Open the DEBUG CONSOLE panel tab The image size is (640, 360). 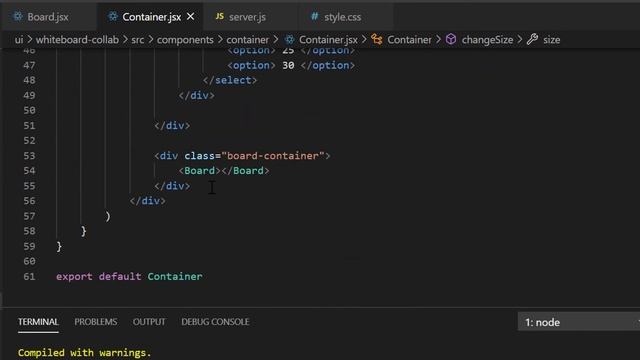coord(215,322)
